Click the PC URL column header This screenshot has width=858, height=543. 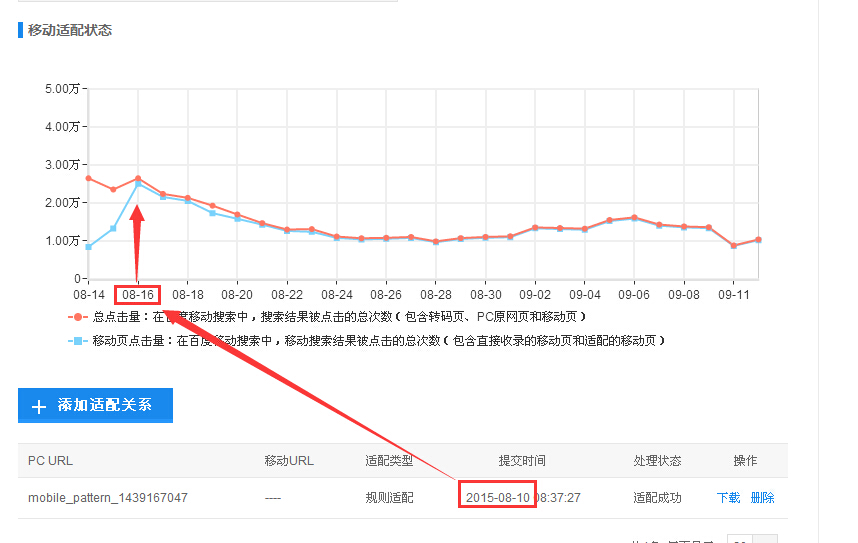point(50,461)
